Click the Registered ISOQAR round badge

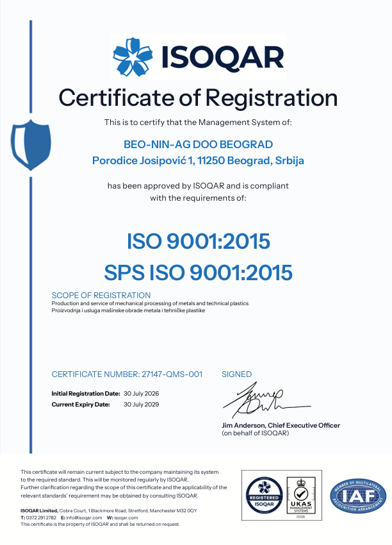click(x=265, y=495)
